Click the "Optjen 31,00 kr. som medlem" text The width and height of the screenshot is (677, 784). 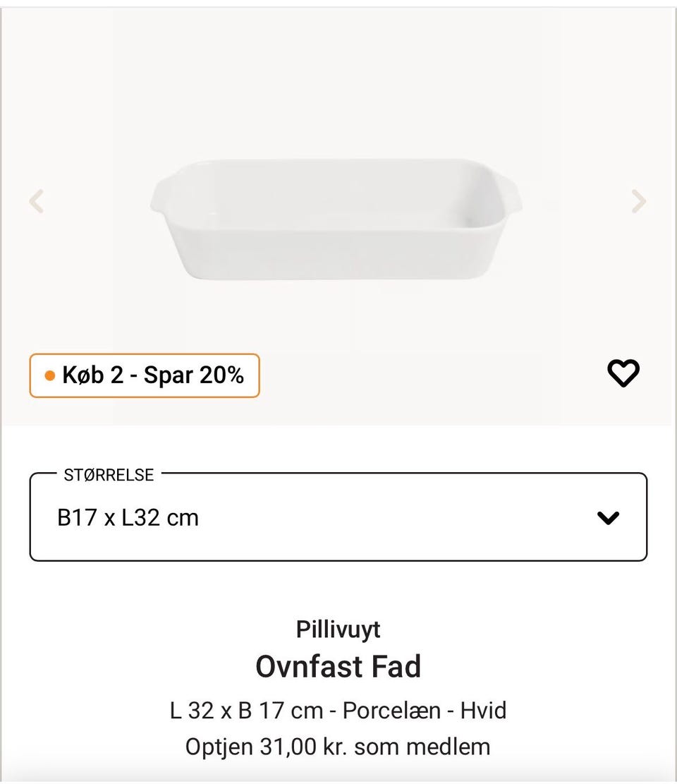point(338,746)
